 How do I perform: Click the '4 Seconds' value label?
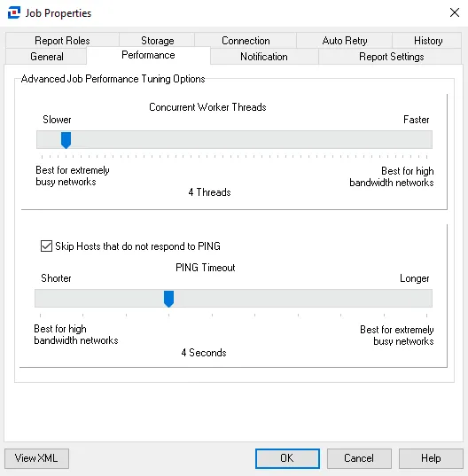[x=204, y=353]
